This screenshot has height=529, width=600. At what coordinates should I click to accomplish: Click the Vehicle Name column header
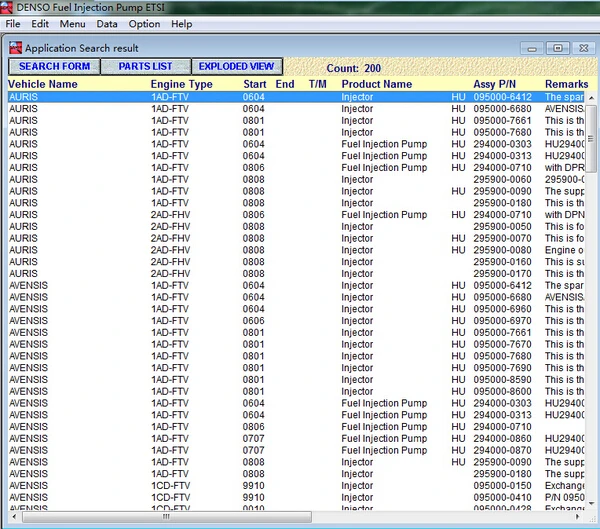tap(43, 84)
